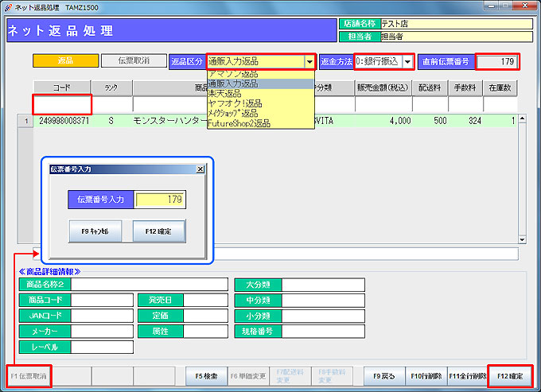Select the 返品 mode button
Screen dimensions: 541x392
pos(65,60)
